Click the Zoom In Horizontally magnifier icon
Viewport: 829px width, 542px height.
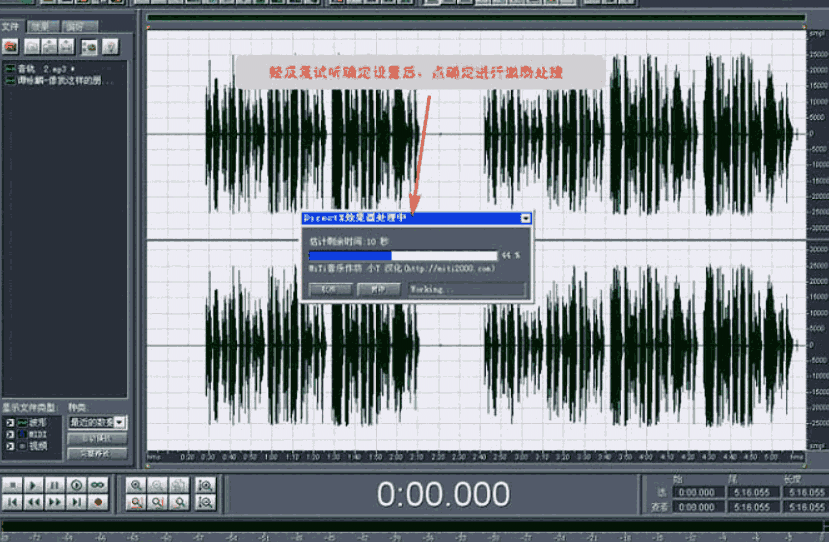pyautogui.click(x=136, y=485)
